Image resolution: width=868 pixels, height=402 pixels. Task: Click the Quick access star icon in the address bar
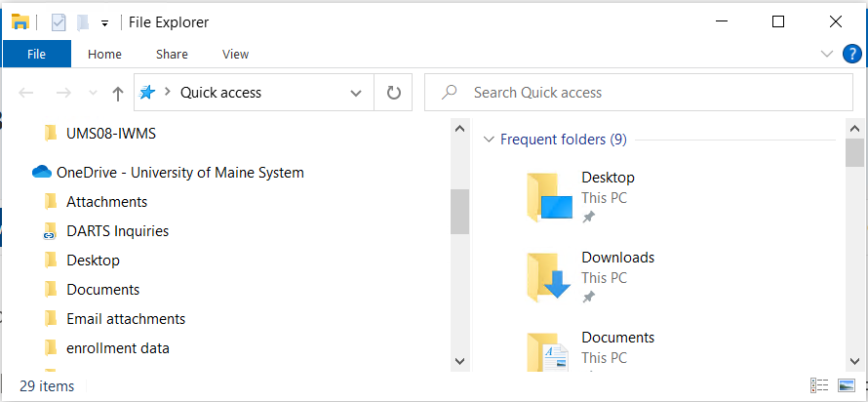point(146,93)
